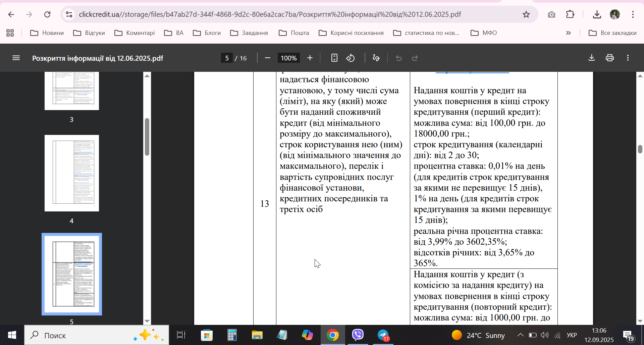This screenshot has width=644, height=345.
Task: Open the Все закладки folder
Action: [612, 33]
